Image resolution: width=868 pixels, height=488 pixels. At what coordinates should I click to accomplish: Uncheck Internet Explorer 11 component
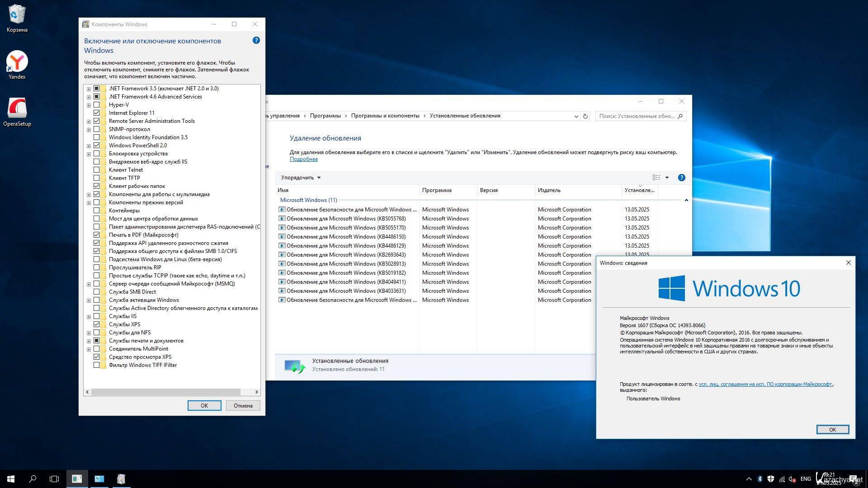point(96,113)
